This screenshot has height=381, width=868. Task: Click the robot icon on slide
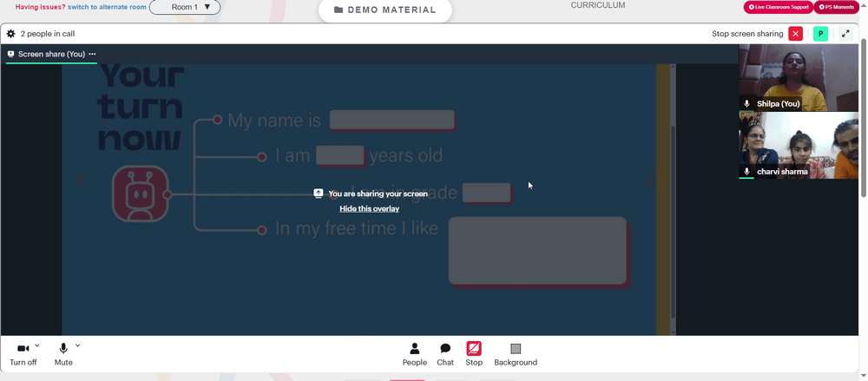click(x=141, y=194)
